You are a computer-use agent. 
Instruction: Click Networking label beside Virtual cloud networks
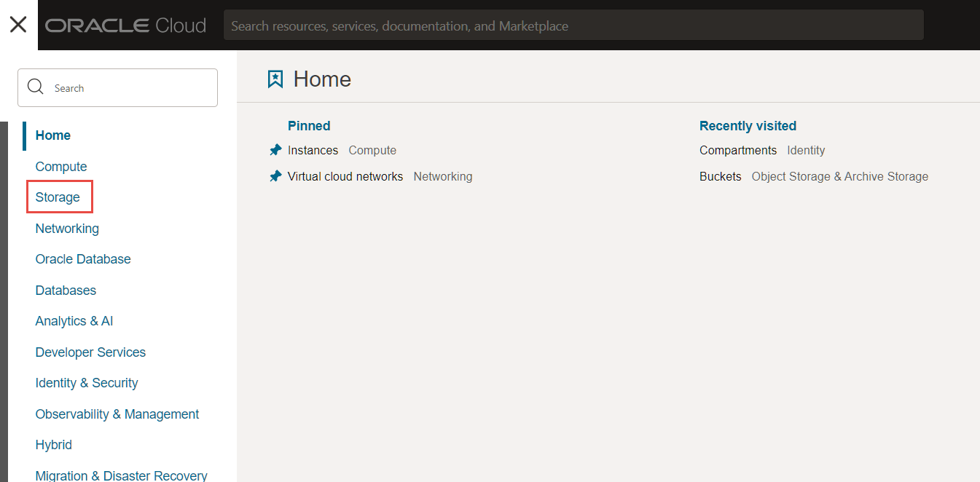click(x=443, y=176)
